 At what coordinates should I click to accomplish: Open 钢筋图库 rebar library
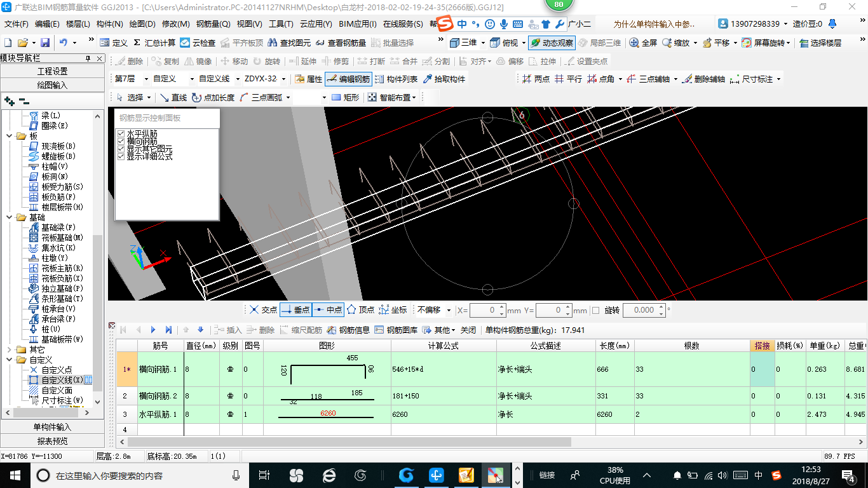coord(396,330)
